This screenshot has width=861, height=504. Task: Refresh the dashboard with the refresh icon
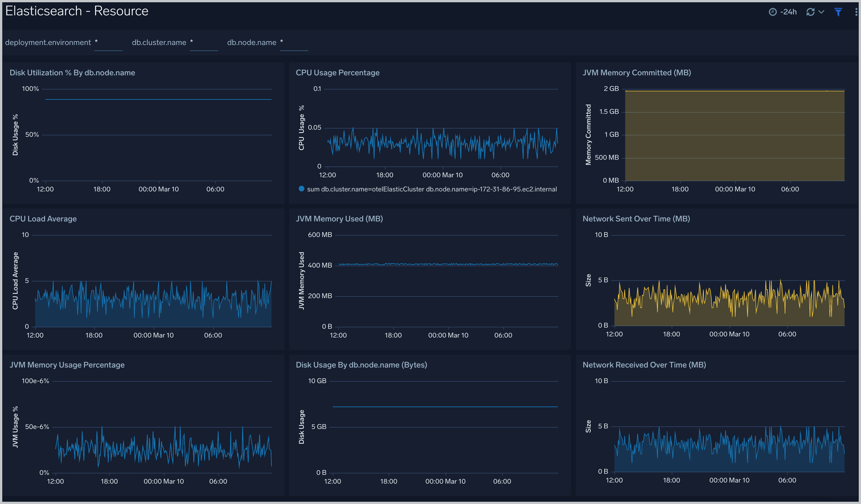point(811,12)
